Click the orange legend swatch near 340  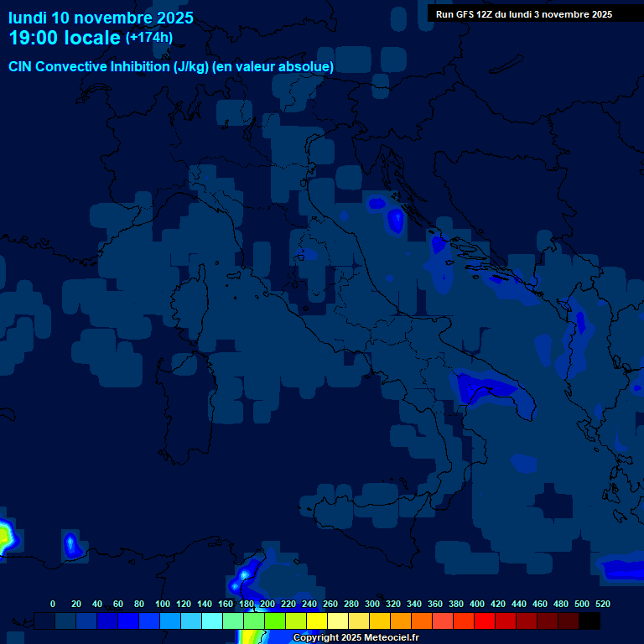click(x=402, y=621)
